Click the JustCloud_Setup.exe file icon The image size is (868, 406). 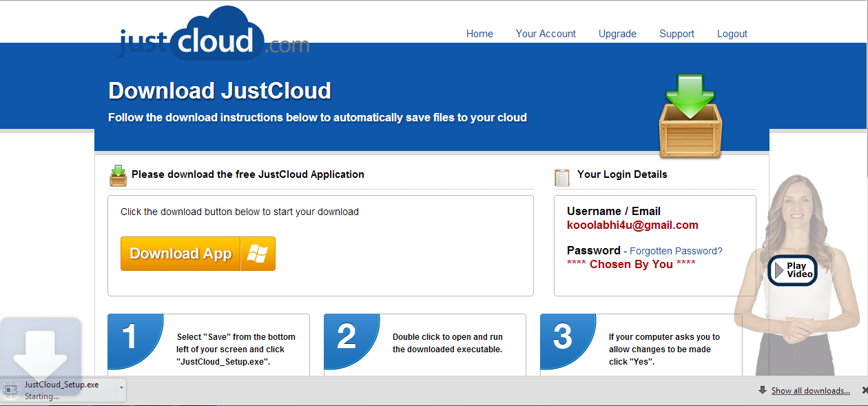pos(11,390)
